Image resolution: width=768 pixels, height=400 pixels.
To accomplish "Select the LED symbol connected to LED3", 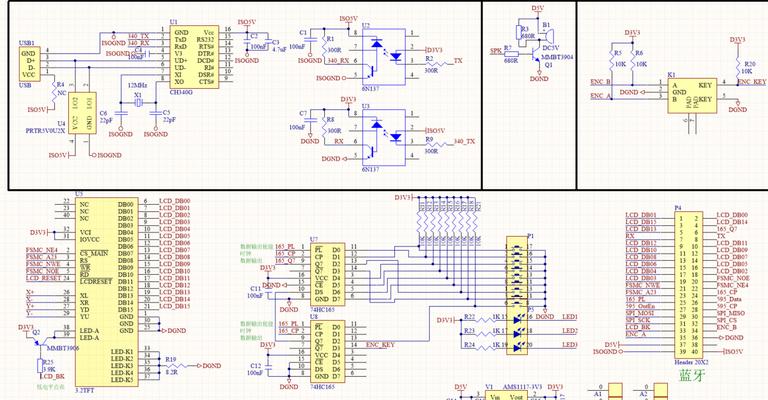I will (518, 348).
